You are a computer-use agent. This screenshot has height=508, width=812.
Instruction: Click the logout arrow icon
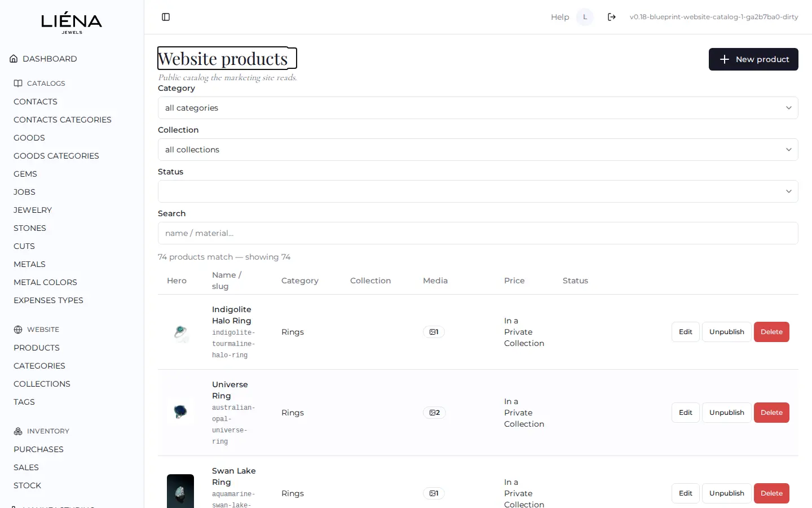pos(612,17)
